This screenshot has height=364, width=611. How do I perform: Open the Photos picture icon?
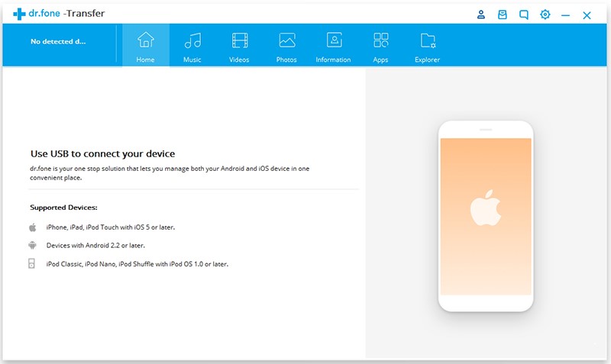(x=287, y=40)
